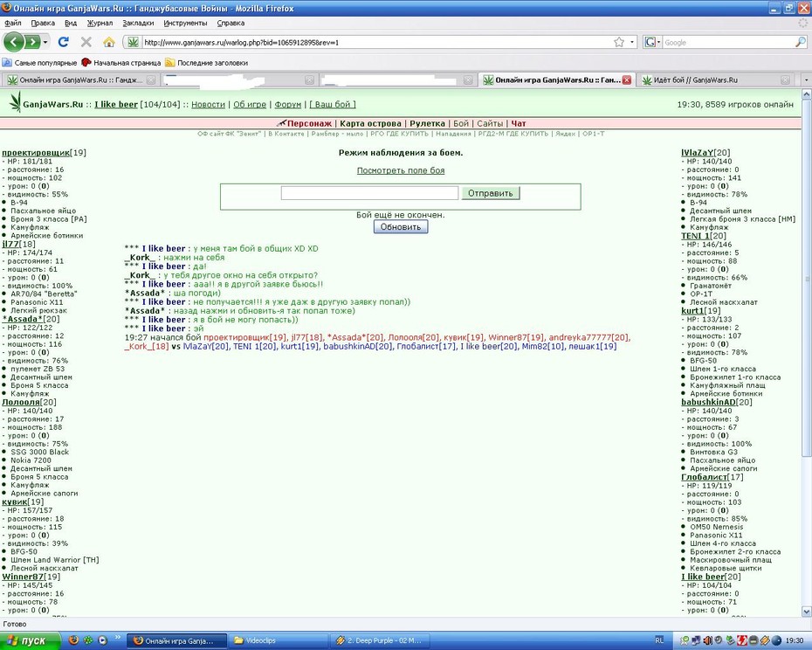This screenshot has height=650, width=812.
Task: Launch Firefox from quick launch bar
Action: pyautogui.click(x=73, y=640)
